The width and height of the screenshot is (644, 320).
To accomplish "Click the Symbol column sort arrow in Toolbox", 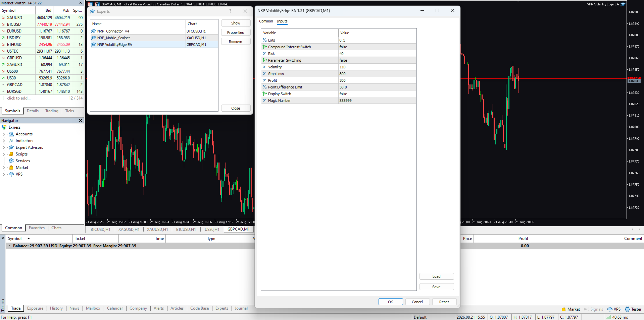I will click(x=29, y=239).
